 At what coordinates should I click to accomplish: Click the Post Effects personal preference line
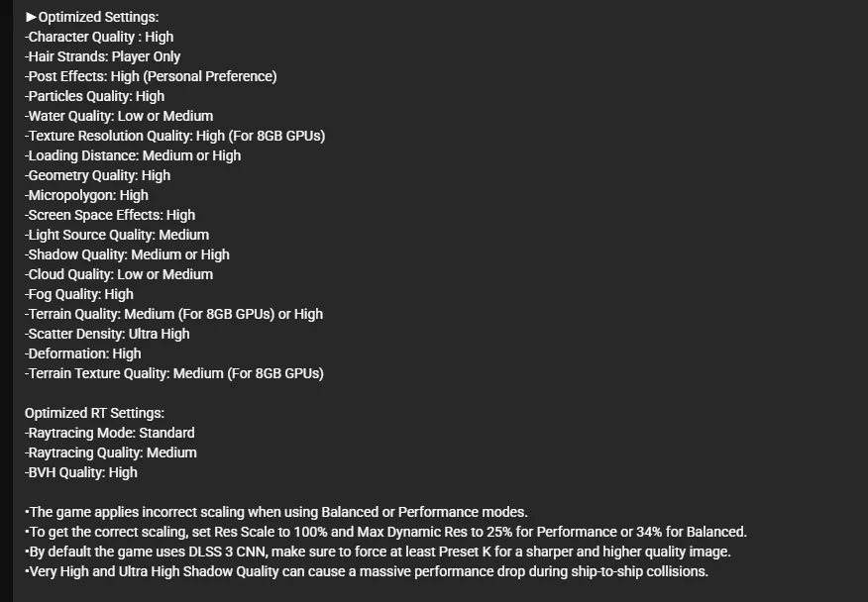pos(151,76)
